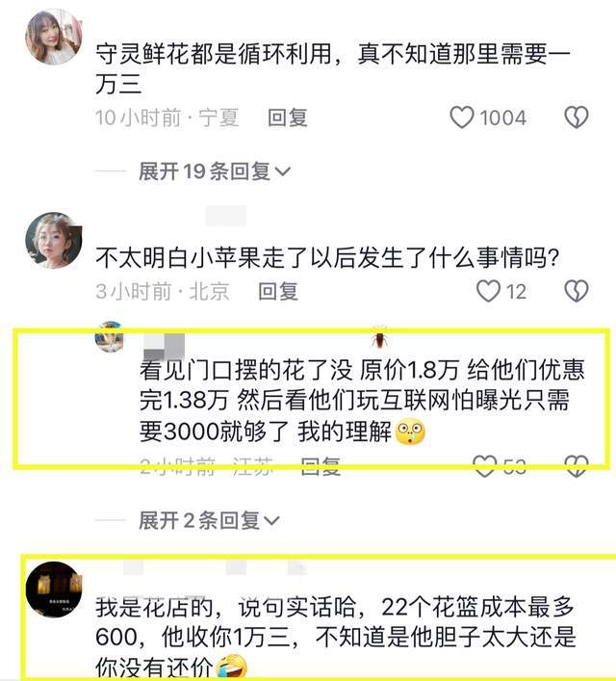Screen dimensions: 616x681
Task: Reply to the 江苏 comment via 回复
Action: pos(321,466)
